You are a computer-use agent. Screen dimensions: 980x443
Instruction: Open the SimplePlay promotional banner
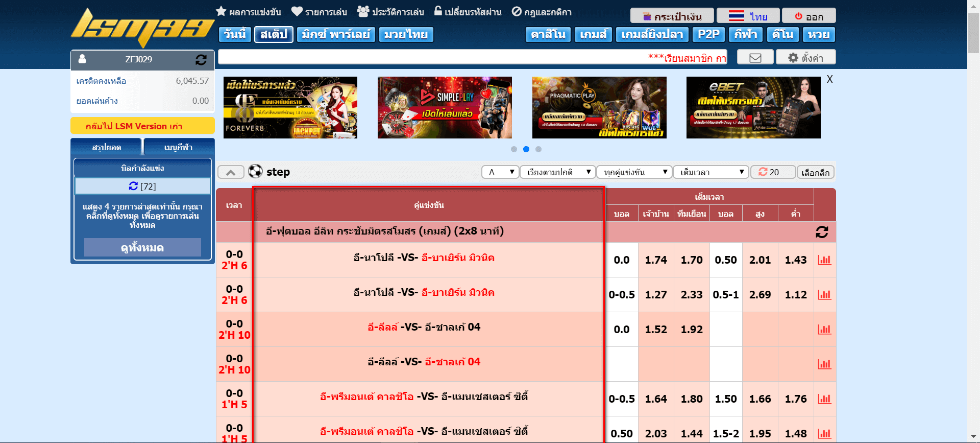coord(445,108)
